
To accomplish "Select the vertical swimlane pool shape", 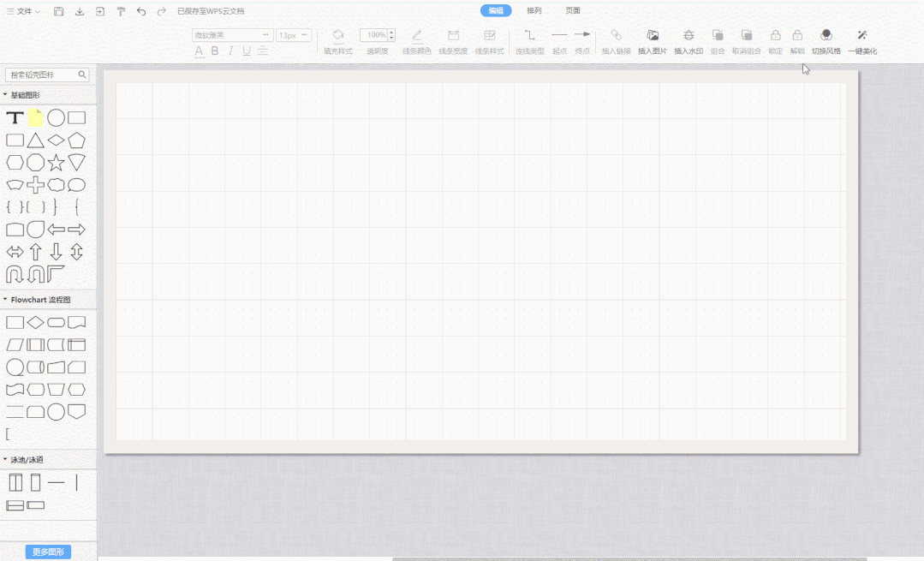I will [15, 482].
